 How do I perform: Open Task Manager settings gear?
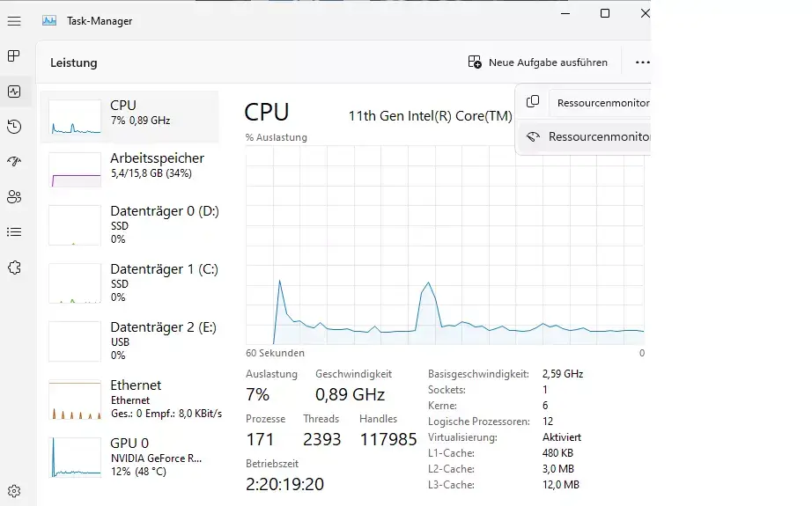[x=14, y=490]
